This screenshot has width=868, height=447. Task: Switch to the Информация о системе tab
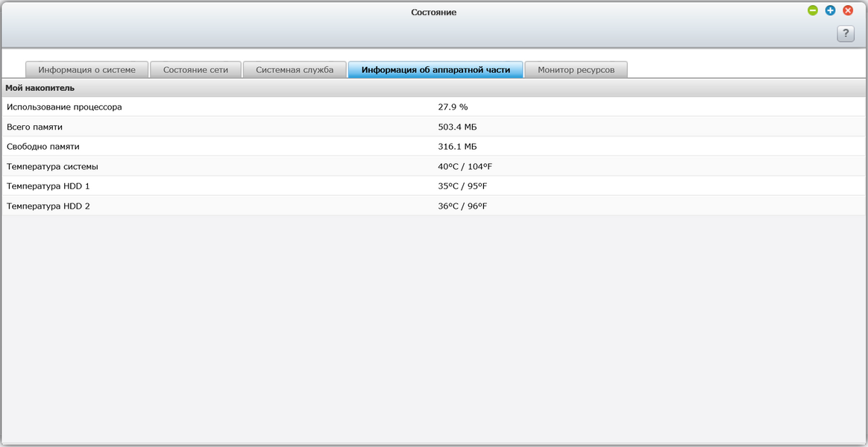click(87, 69)
